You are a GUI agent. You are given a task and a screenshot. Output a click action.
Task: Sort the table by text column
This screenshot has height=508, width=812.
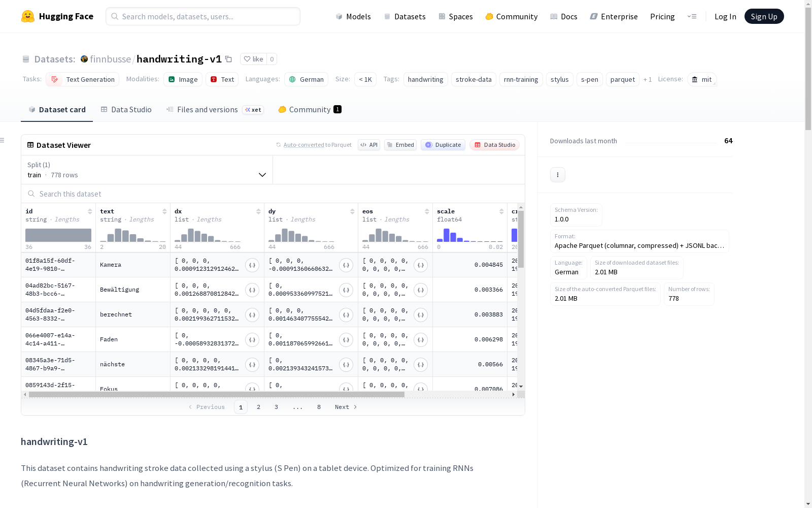[164, 211]
